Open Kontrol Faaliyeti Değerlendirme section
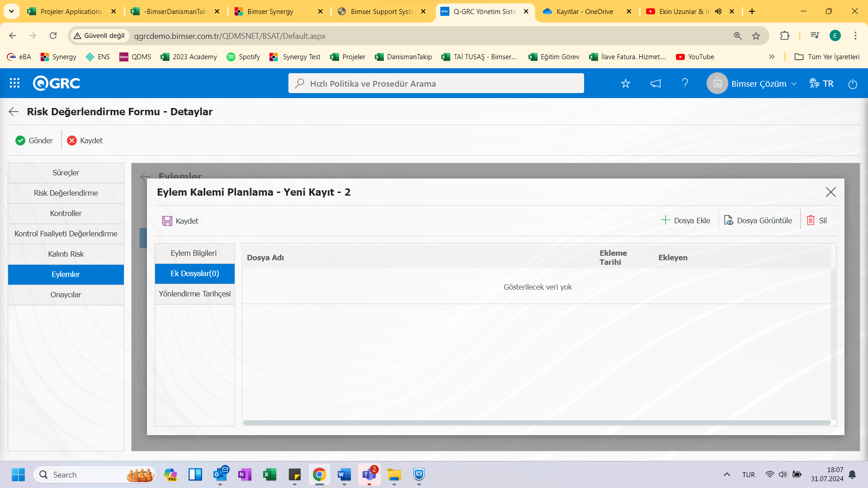Image resolution: width=868 pixels, height=488 pixels. [66, 234]
